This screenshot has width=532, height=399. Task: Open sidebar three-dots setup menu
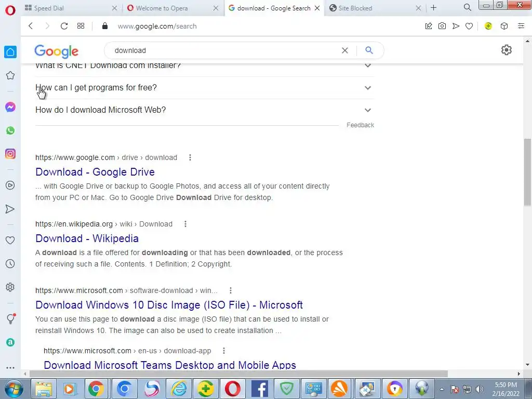(x=10, y=367)
